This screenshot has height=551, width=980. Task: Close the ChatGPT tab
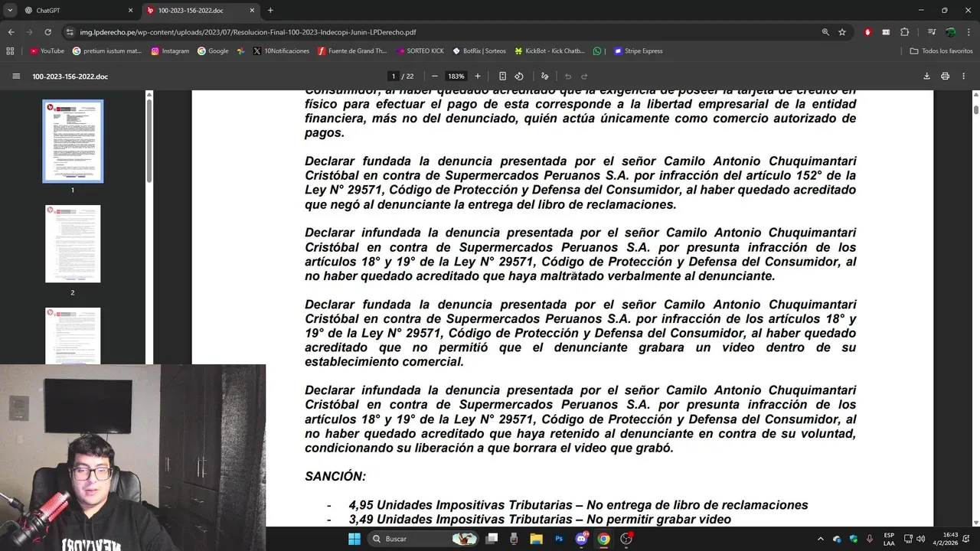(130, 11)
